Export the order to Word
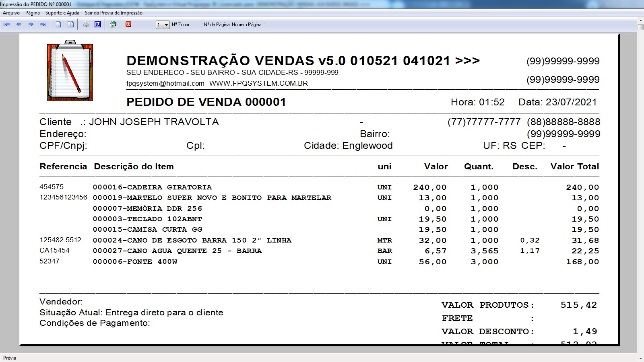Screen dimensions: 644x362 coord(98,25)
